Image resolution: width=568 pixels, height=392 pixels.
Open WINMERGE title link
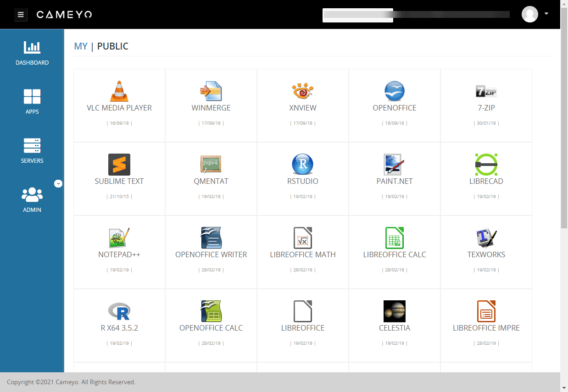[x=211, y=108]
